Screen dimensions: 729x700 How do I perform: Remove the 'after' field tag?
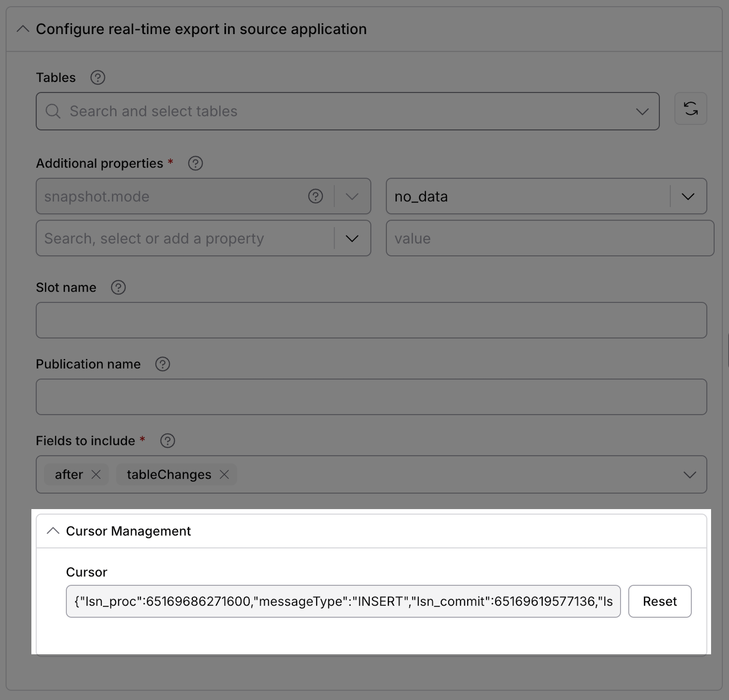pos(96,474)
